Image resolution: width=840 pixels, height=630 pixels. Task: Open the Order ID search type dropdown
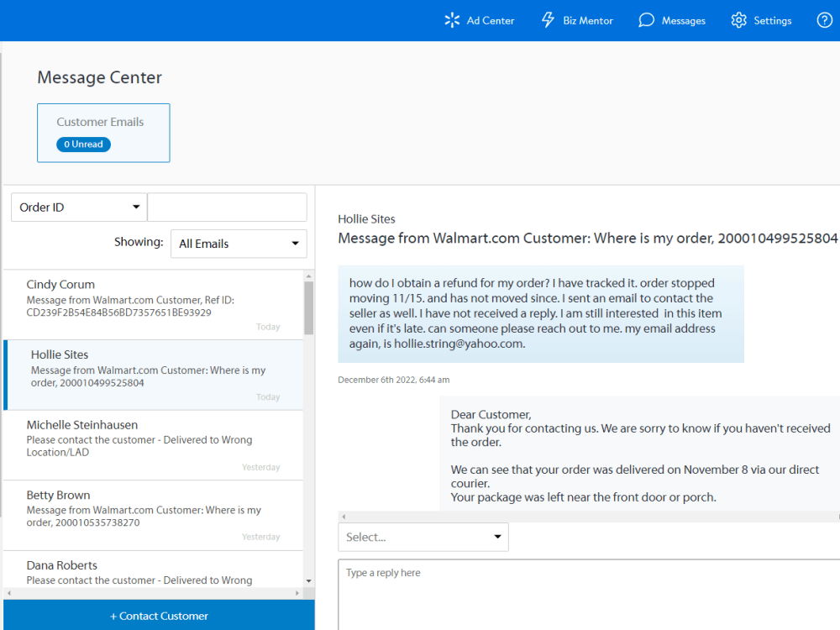79,207
